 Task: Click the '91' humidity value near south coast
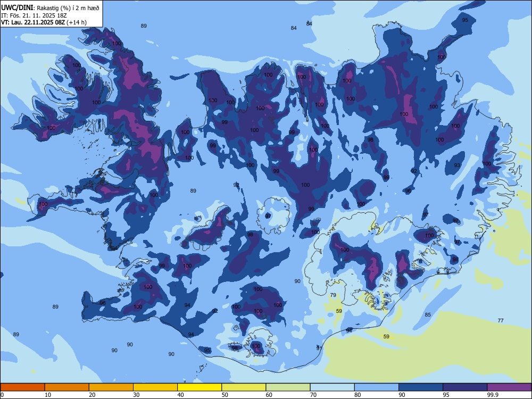(x=319, y=348)
